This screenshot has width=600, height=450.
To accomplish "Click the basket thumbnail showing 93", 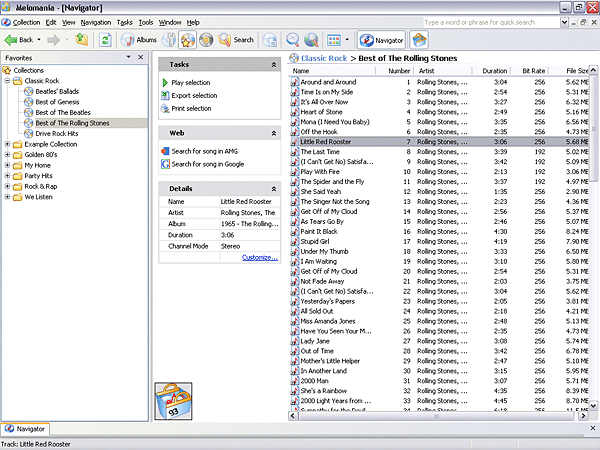I will (x=173, y=401).
